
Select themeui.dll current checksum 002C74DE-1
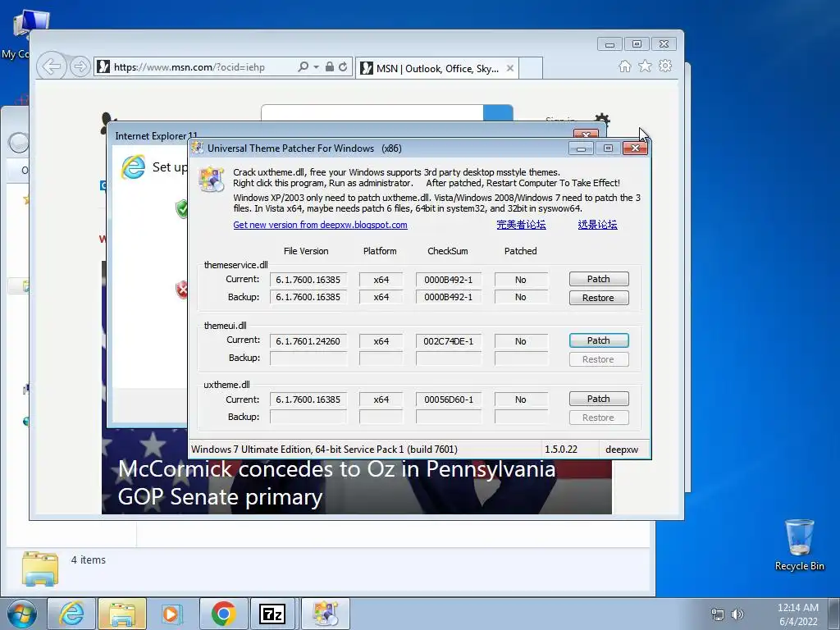tap(449, 341)
